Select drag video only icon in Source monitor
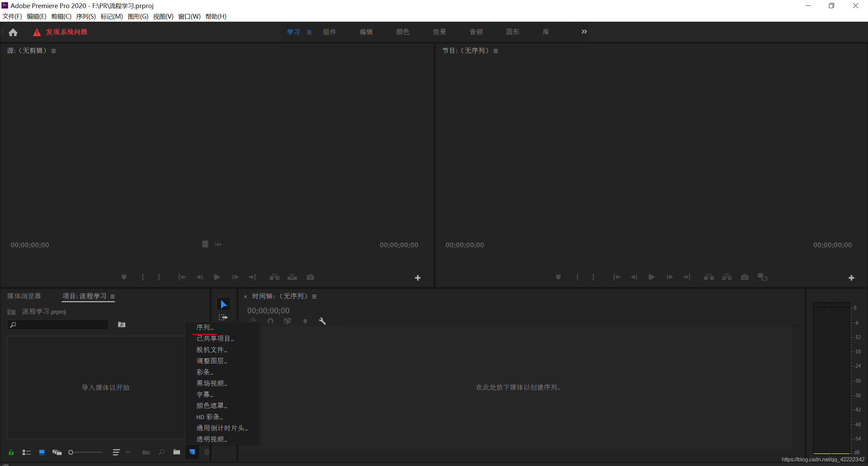The image size is (868, 466). 205,244
